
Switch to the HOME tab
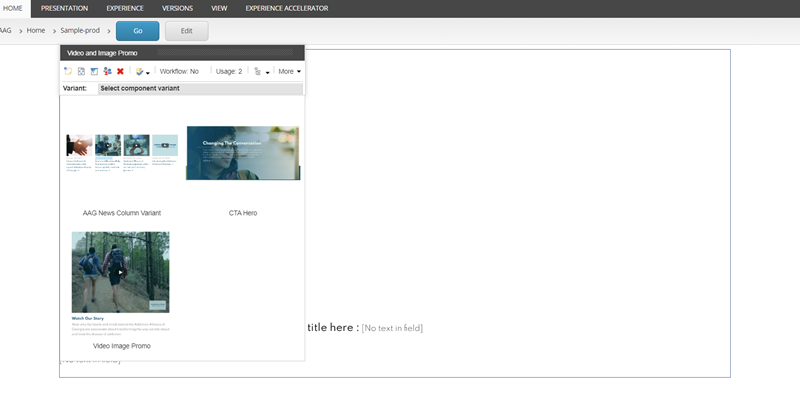13,8
